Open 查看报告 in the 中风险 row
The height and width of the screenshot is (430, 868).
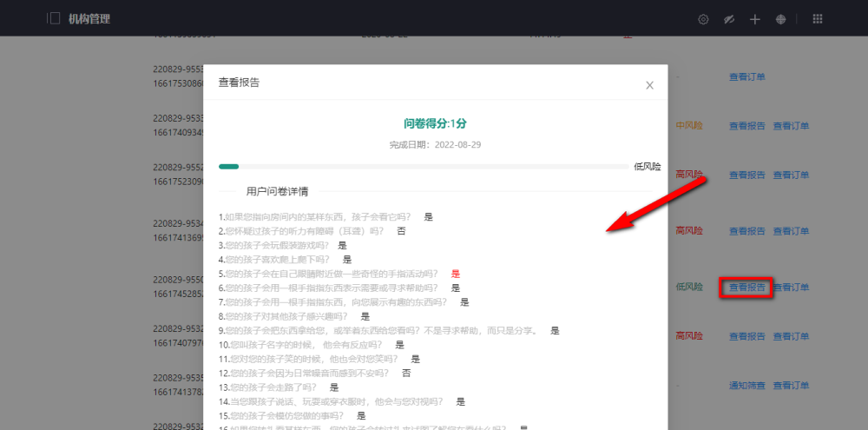(x=746, y=126)
